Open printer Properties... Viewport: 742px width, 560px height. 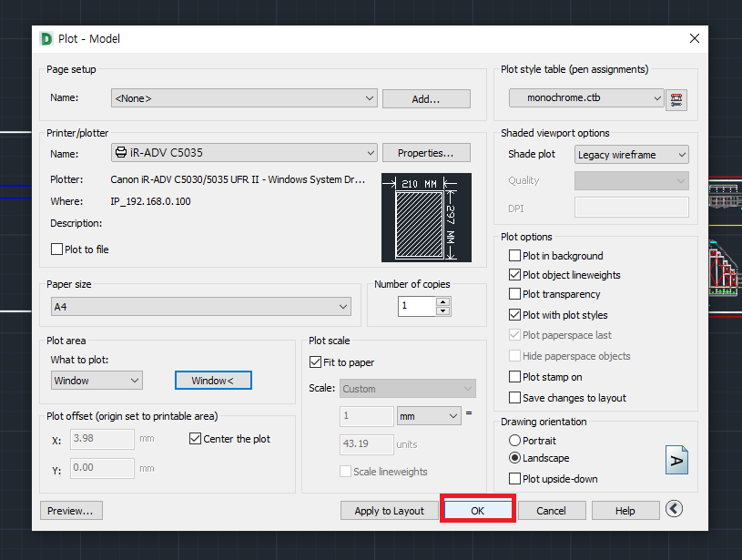point(426,152)
